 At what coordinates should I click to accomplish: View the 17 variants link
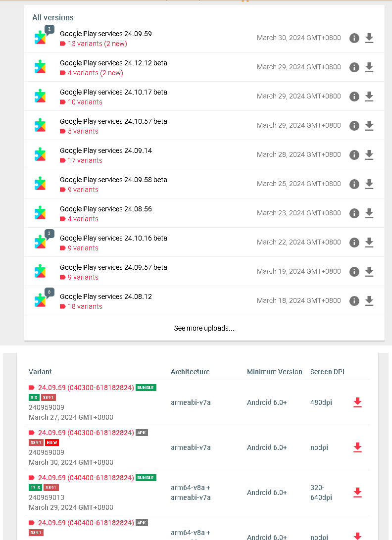pos(85,160)
